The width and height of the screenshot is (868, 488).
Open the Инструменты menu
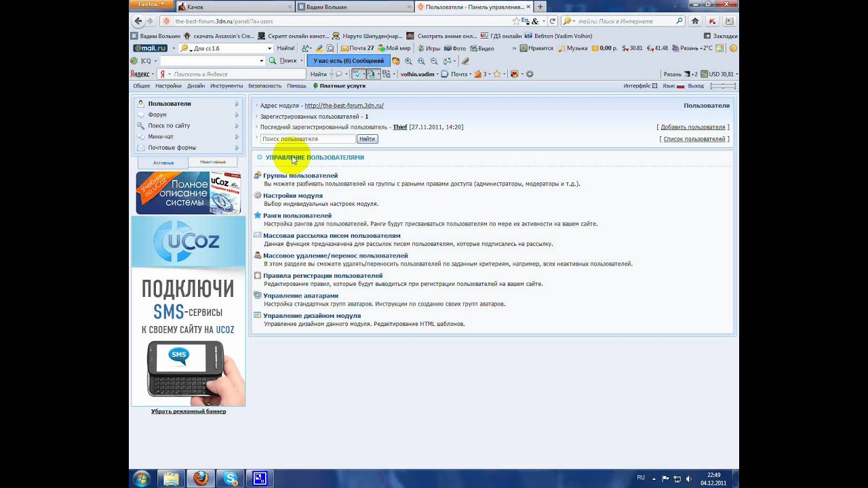226,86
